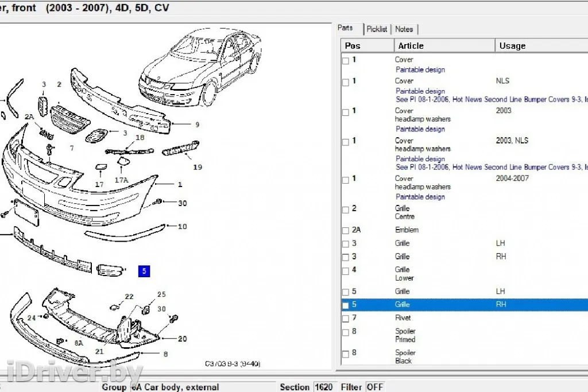This screenshot has width=588, height=392.
Task: Open the Notes tab
Action: click(x=404, y=29)
